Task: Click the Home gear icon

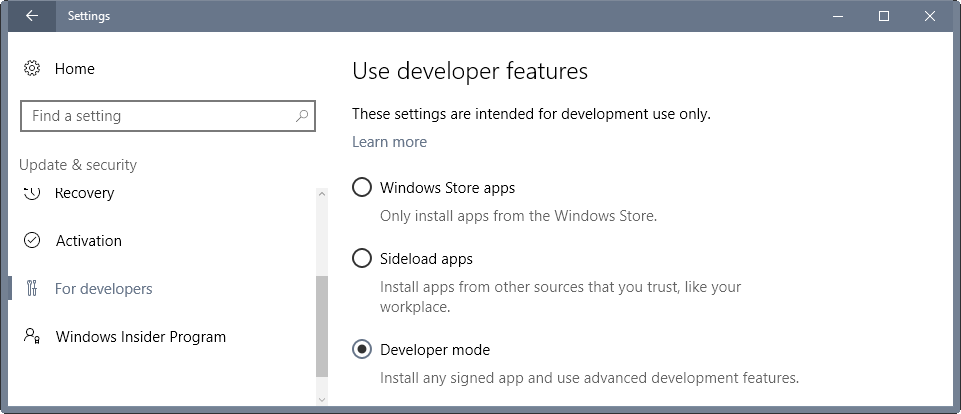Action: tap(32, 69)
